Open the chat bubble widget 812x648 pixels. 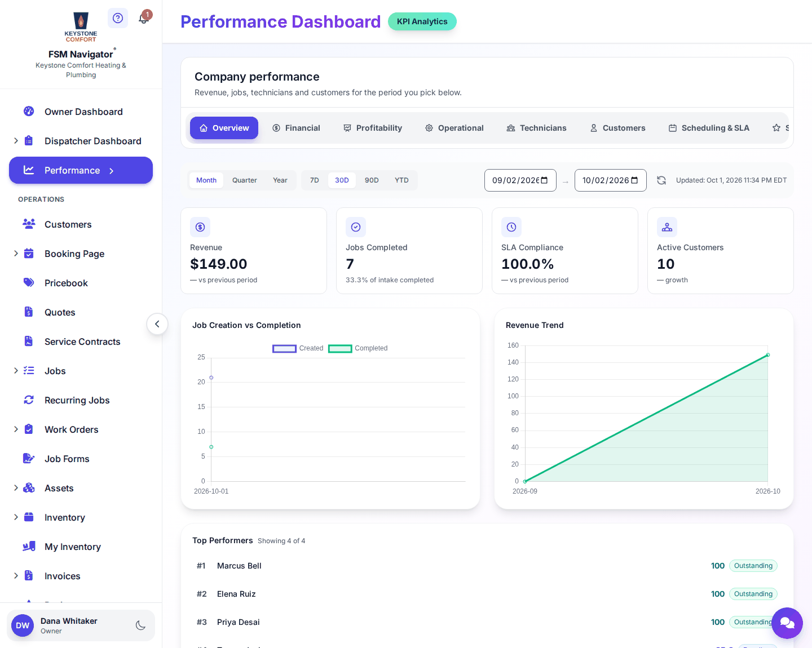click(787, 623)
